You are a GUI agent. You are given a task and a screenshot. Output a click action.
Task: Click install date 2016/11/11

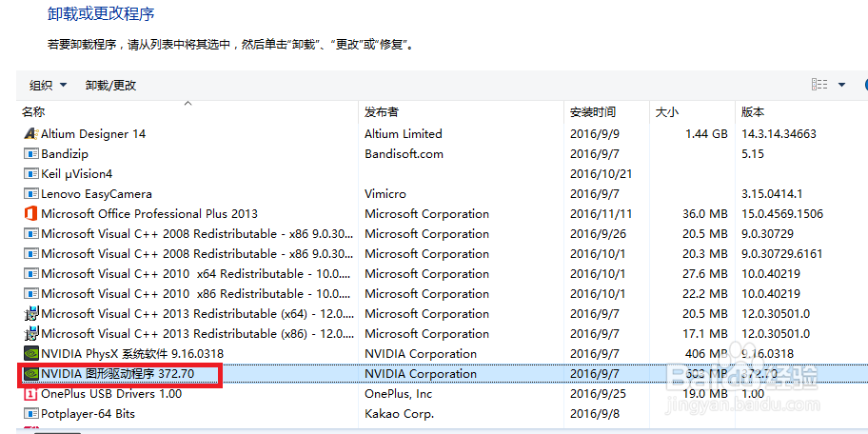tap(601, 214)
